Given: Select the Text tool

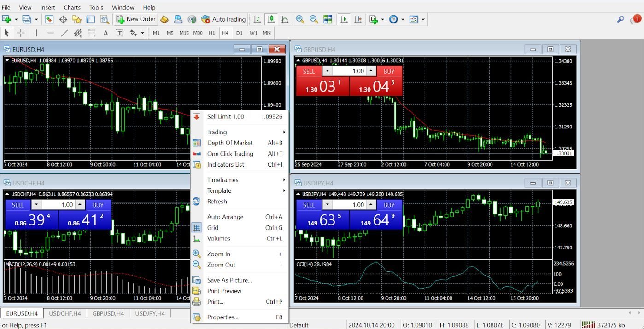Looking at the screenshot, I should 105,33.
